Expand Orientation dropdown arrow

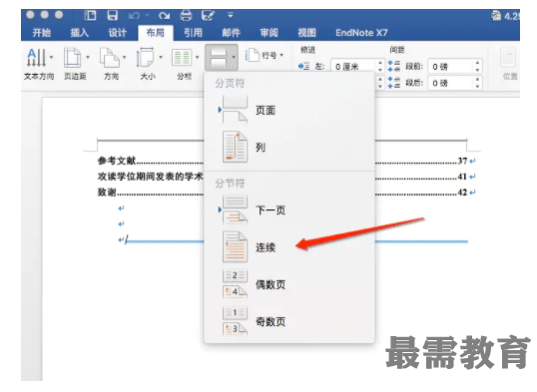pyautogui.click(x=125, y=57)
